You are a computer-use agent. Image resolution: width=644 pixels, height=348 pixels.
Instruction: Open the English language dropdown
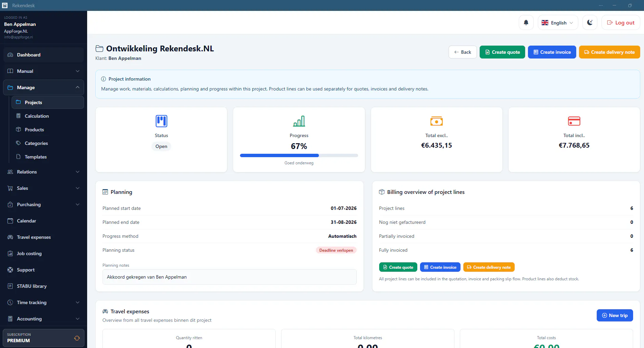(558, 22)
